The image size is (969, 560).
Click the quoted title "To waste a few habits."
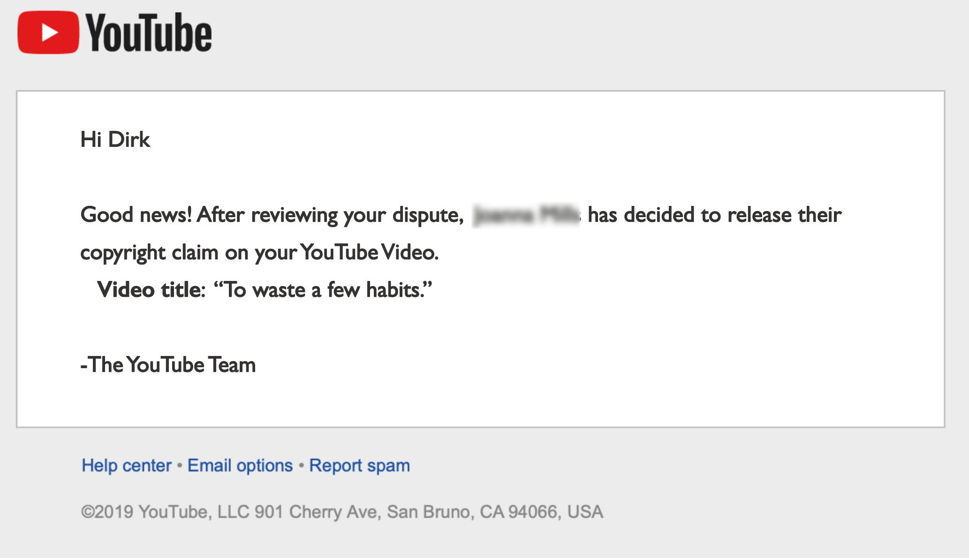323,290
